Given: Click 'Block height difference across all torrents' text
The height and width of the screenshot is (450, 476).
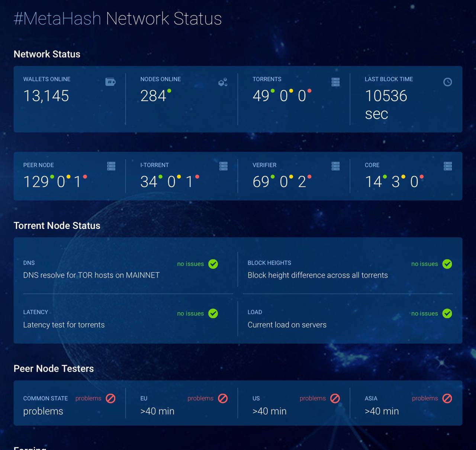Looking at the screenshot, I should coord(318,275).
